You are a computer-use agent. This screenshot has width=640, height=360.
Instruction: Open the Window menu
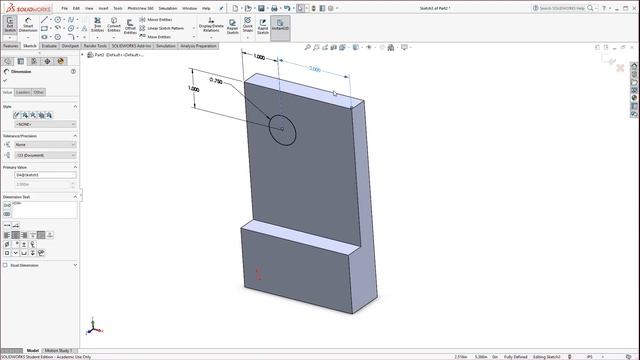click(x=189, y=8)
